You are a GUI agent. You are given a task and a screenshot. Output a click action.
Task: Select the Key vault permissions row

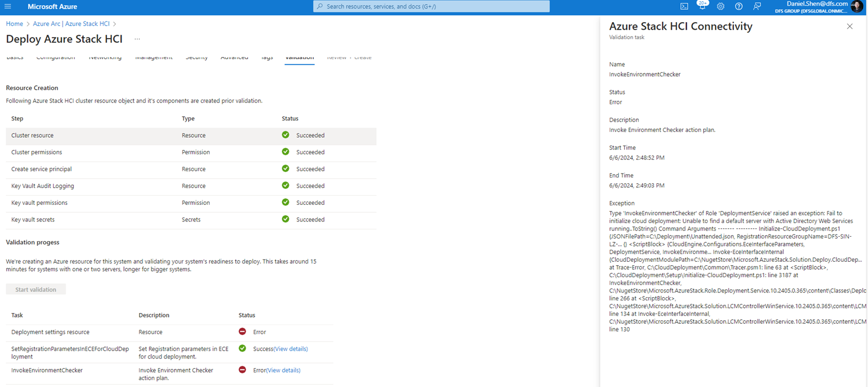(191, 203)
